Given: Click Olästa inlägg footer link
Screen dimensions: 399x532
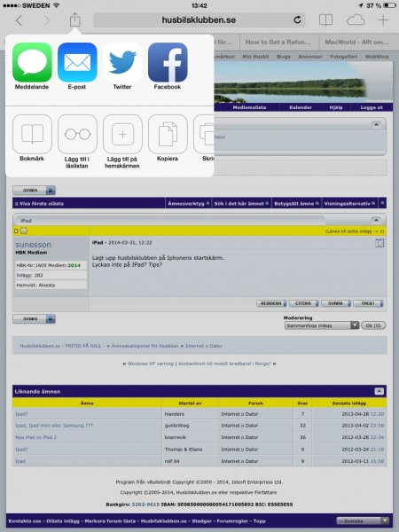Looking at the screenshot, I should pos(63,521).
